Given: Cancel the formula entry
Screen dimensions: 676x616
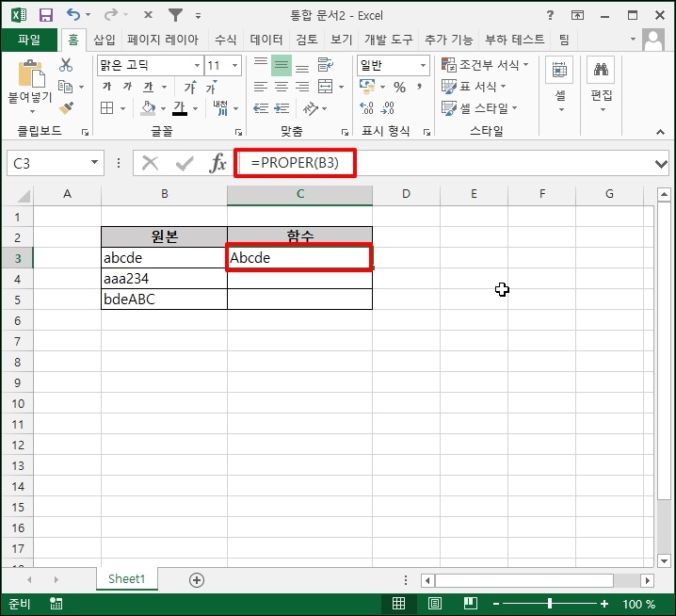Looking at the screenshot, I should point(150,163).
